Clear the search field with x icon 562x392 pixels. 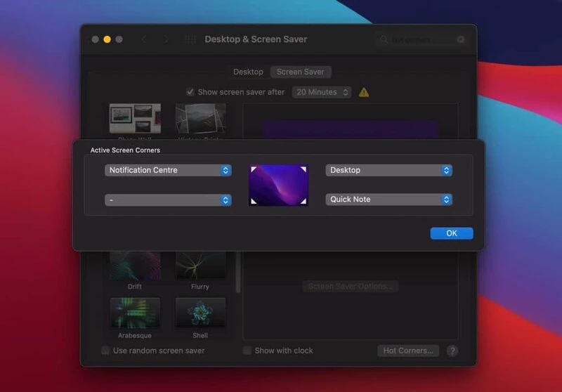coord(461,39)
